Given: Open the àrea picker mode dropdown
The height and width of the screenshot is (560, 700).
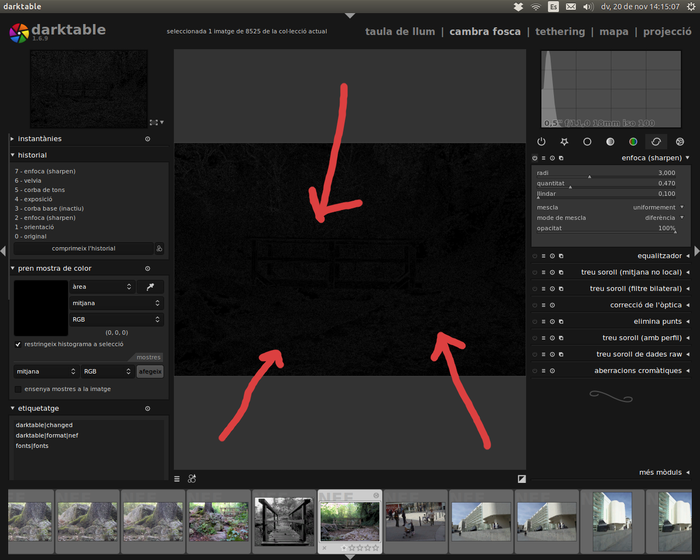Looking at the screenshot, I should tap(102, 287).
